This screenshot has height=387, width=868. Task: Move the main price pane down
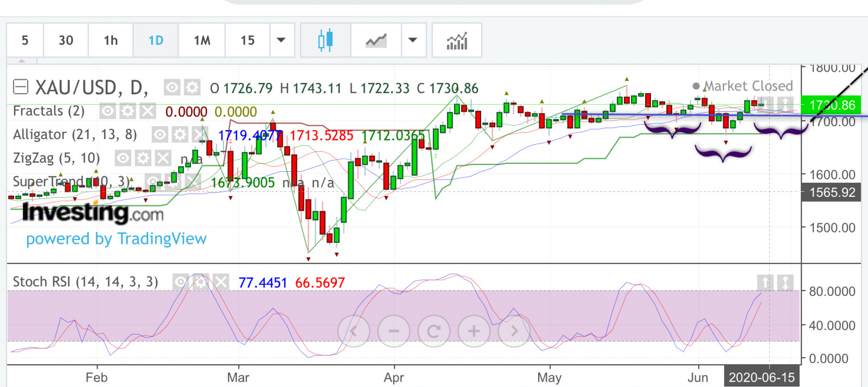click(765, 104)
